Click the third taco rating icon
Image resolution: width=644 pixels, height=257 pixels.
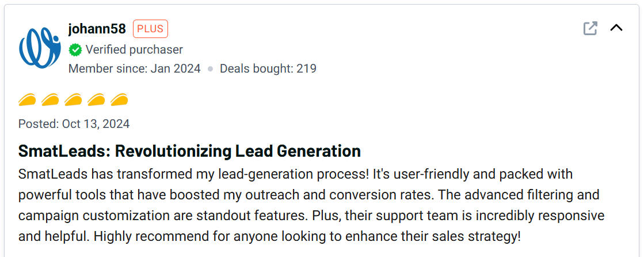click(x=73, y=100)
